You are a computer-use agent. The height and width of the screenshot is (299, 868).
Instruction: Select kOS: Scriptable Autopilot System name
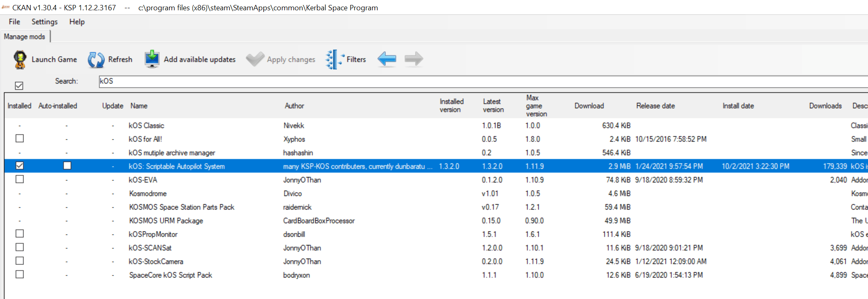click(x=177, y=166)
